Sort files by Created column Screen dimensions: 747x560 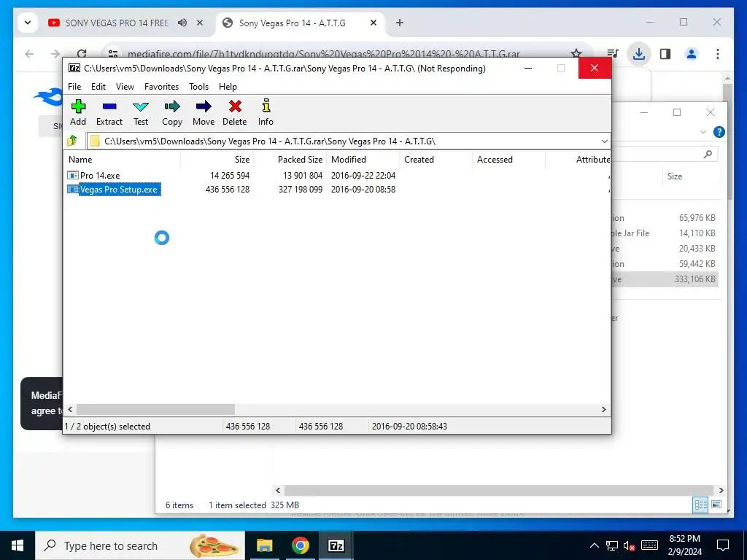436,160
